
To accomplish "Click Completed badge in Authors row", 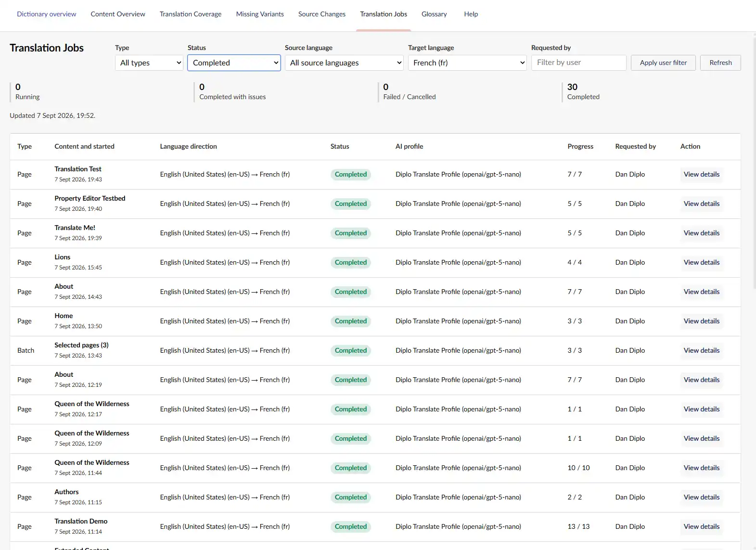I will (x=351, y=497).
